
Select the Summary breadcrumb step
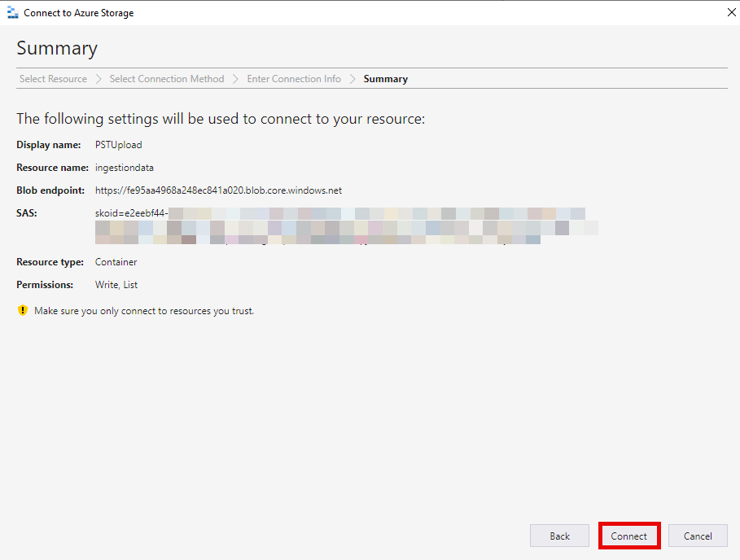tap(385, 79)
